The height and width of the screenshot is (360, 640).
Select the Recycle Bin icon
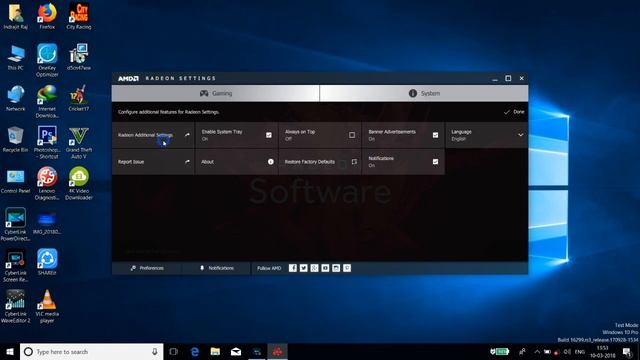coord(16,140)
